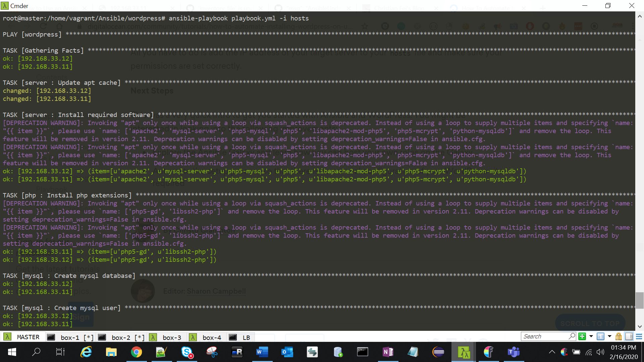Select the box-2 console tab
The width and height of the screenshot is (644, 362).
[x=121, y=338]
